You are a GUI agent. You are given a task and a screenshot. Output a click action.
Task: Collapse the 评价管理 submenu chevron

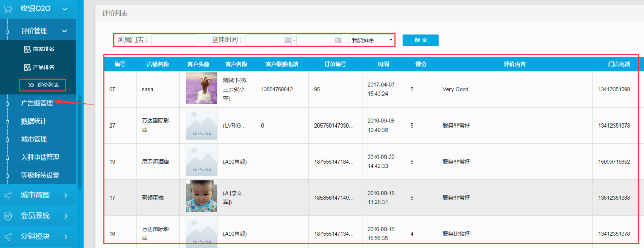pyautogui.click(x=65, y=31)
